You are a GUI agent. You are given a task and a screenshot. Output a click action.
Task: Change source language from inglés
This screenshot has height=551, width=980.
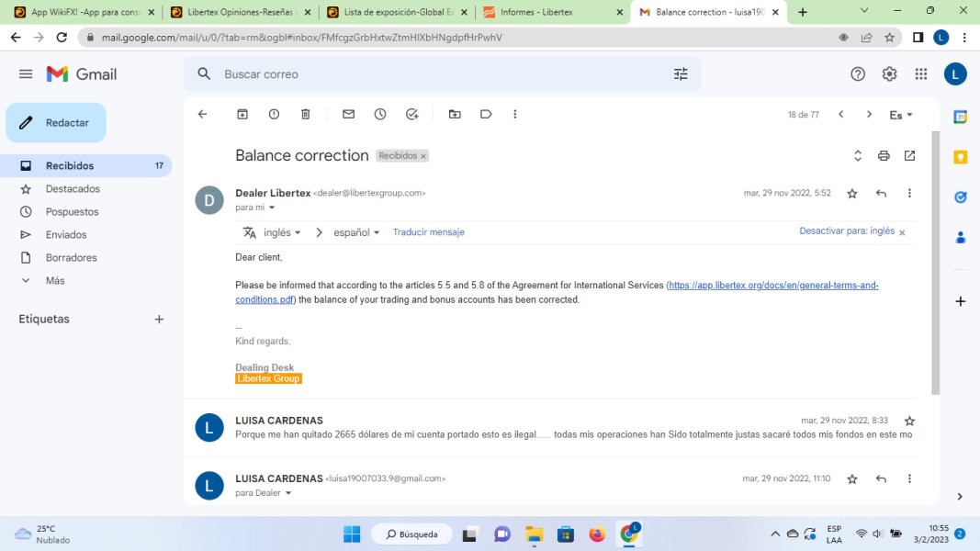(x=282, y=232)
